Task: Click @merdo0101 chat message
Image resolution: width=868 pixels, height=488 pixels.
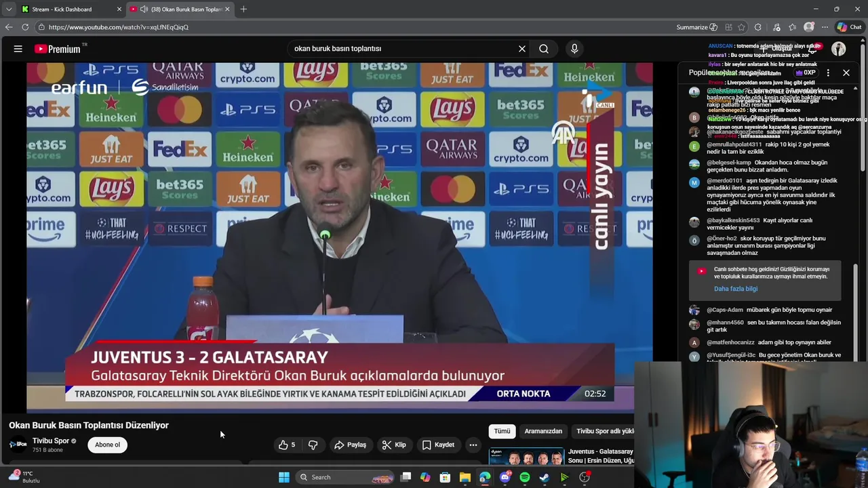Action: click(773, 195)
